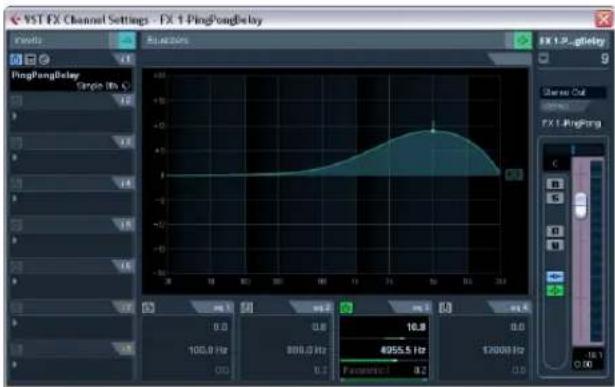Open effect selector arrow in slot i8
The height and width of the screenshot is (387, 615).
point(15,364)
